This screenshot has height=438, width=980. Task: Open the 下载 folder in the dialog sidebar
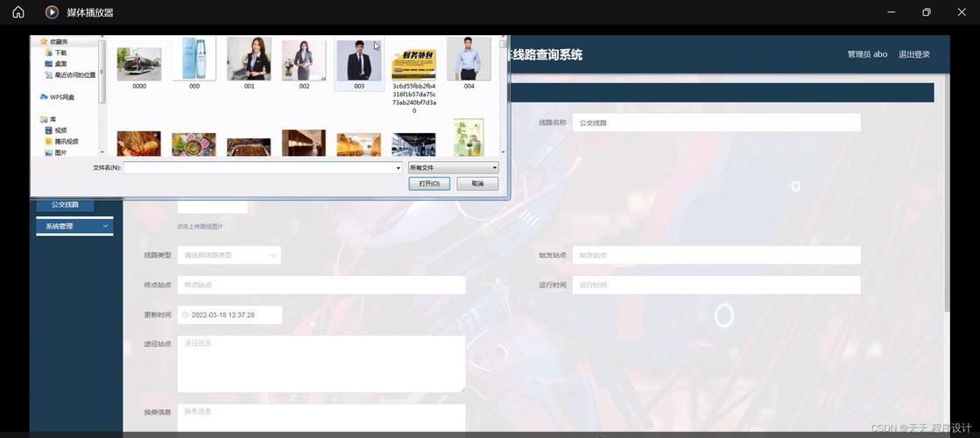tap(56, 53)
